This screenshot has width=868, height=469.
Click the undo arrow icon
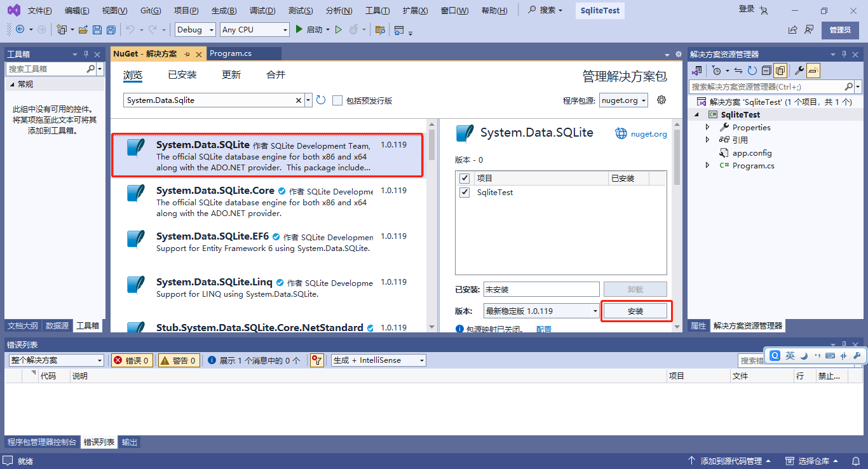(x=130, y=29)
